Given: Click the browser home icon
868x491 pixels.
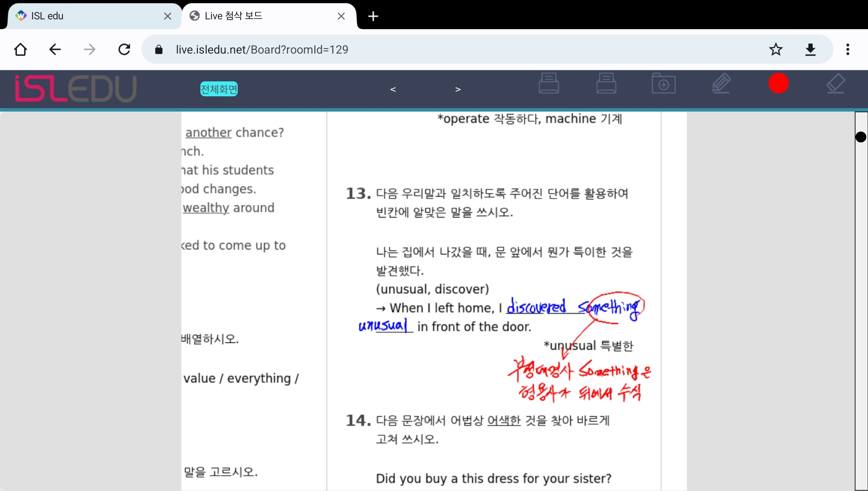Looking at the screenshot, I should point(20,50).
